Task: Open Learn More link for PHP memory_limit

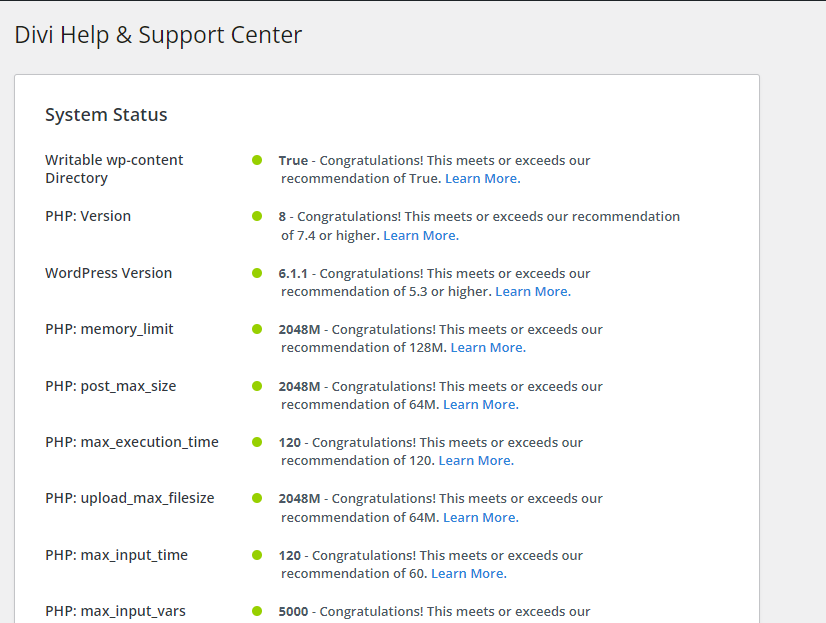Action: 488,348
